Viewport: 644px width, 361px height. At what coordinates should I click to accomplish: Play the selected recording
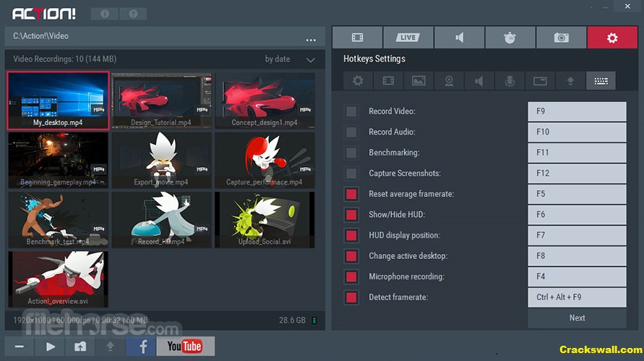coord(50,347)
